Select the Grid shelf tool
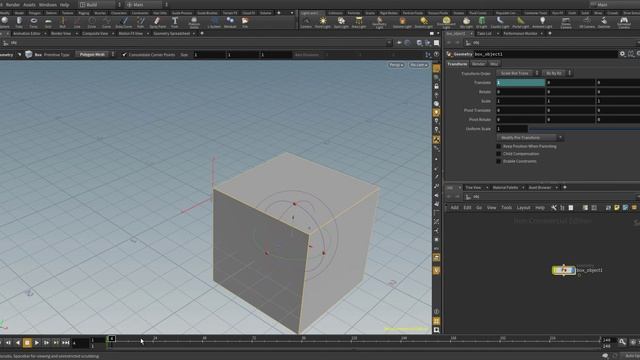The width and height of the screenshot is (640, 360). tap(48, 22)
